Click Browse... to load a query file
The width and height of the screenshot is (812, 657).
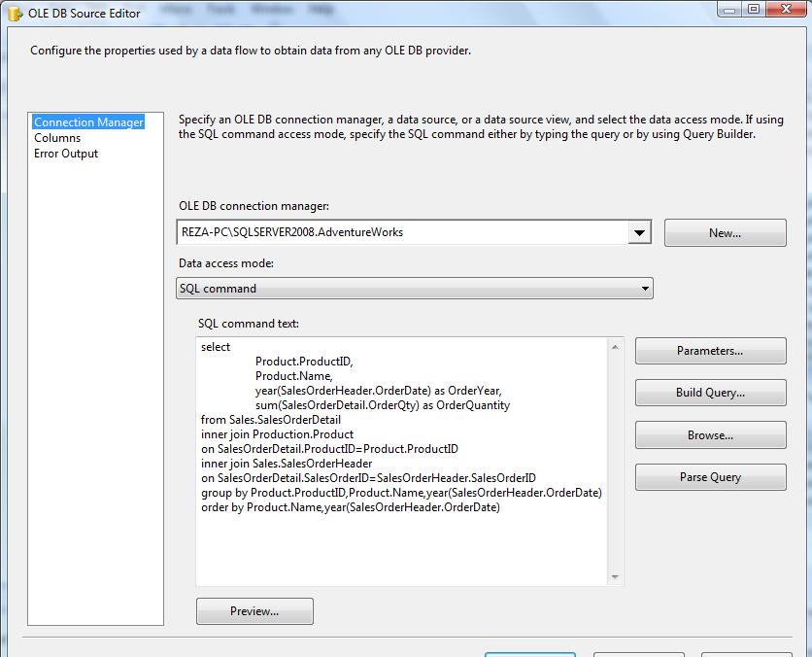click(x=710, y=435)
